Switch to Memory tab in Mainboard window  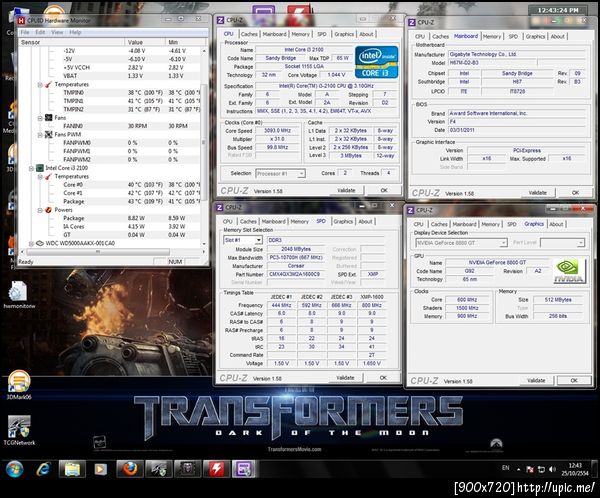point(492,36)
